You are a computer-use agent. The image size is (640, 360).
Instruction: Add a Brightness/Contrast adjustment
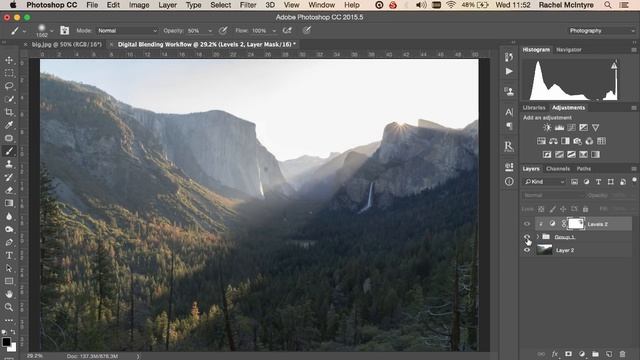pyautogui.click(x=547, y=128)
